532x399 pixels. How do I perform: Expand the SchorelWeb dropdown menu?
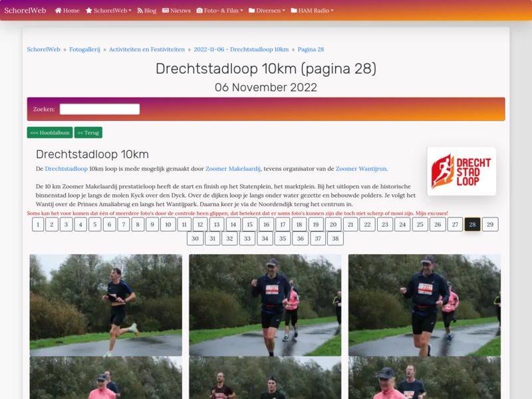(x=108, y=11)
